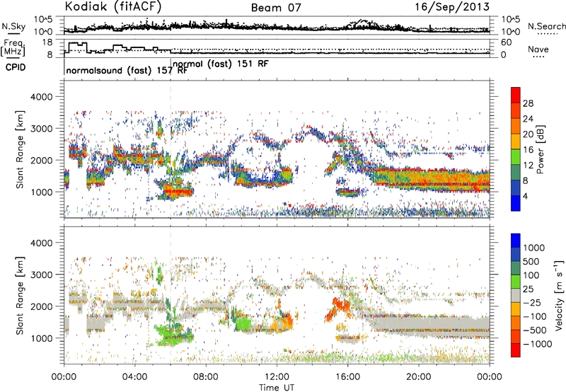
Task: Click 'Slant Range [km]' label of power panel
Action: point(20,149)
